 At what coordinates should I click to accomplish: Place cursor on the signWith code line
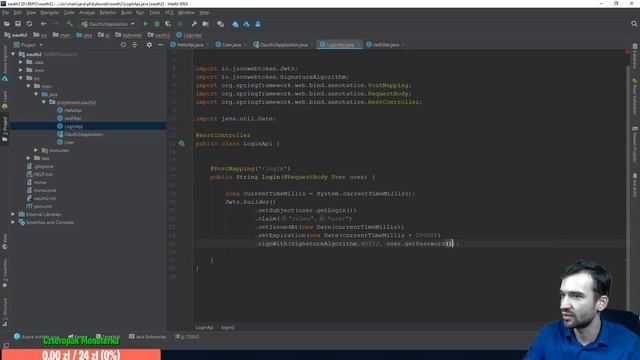point(357,244)
